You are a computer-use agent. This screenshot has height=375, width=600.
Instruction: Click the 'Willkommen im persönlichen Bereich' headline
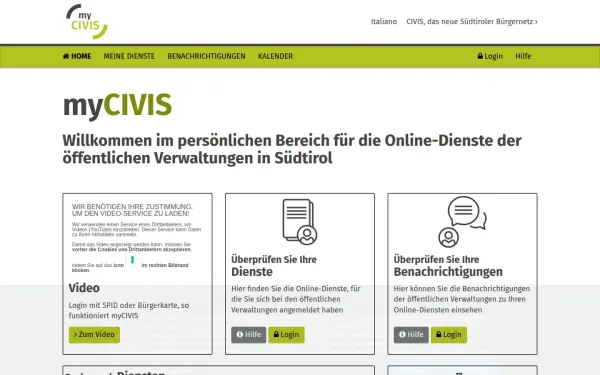click(x=292, y=149)
